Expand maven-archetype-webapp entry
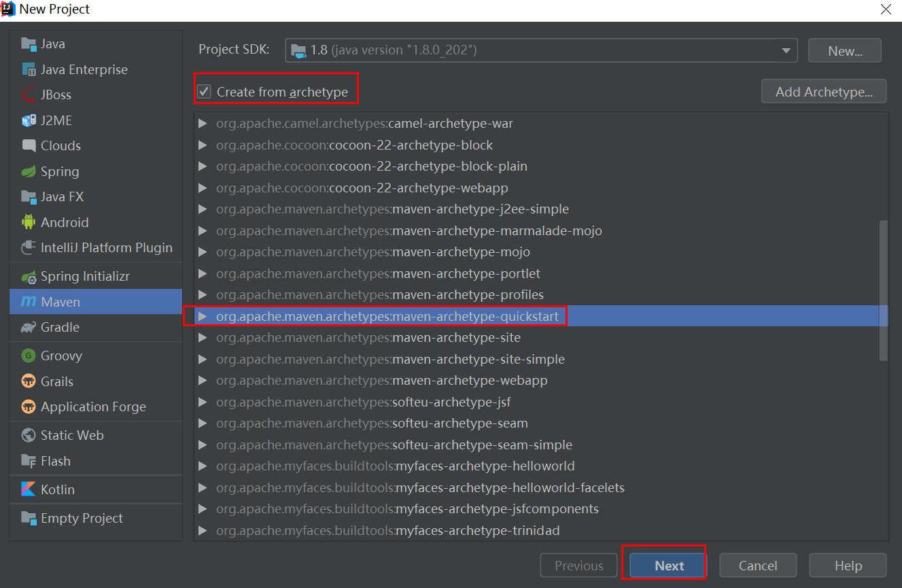The height and width of the screenshot is (588, 902). (202, 381)
